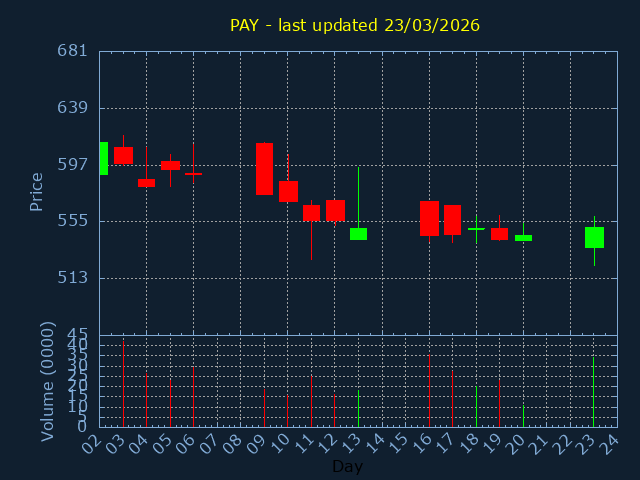Screen dimensions: 640x480
Task: Select the green volume bar for day 18
Action: pos(476,407)
